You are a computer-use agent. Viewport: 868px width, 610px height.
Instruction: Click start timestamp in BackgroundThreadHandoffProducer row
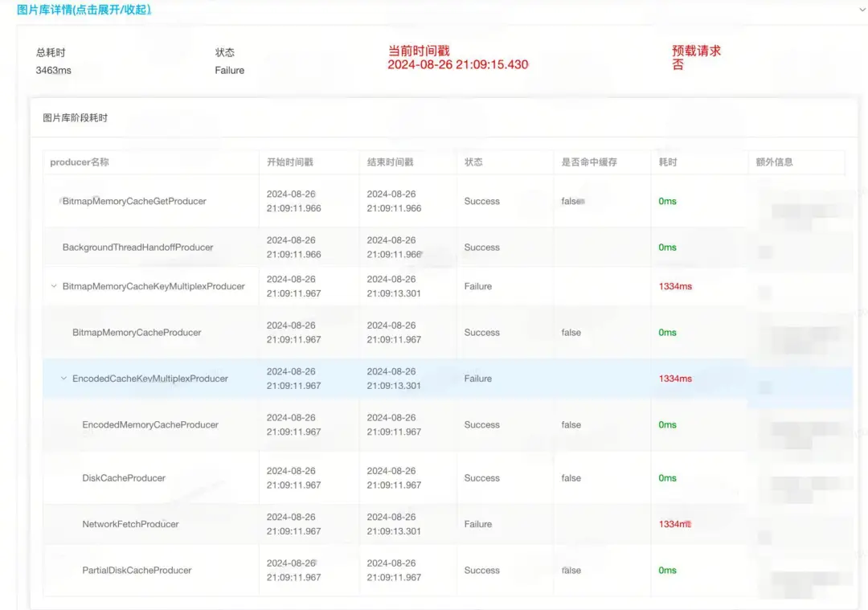(x=293, y=248)
